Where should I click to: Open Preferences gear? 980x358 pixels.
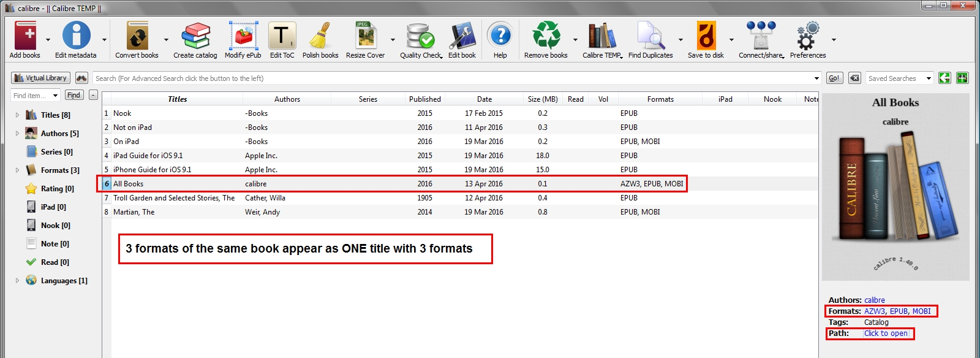808,36
